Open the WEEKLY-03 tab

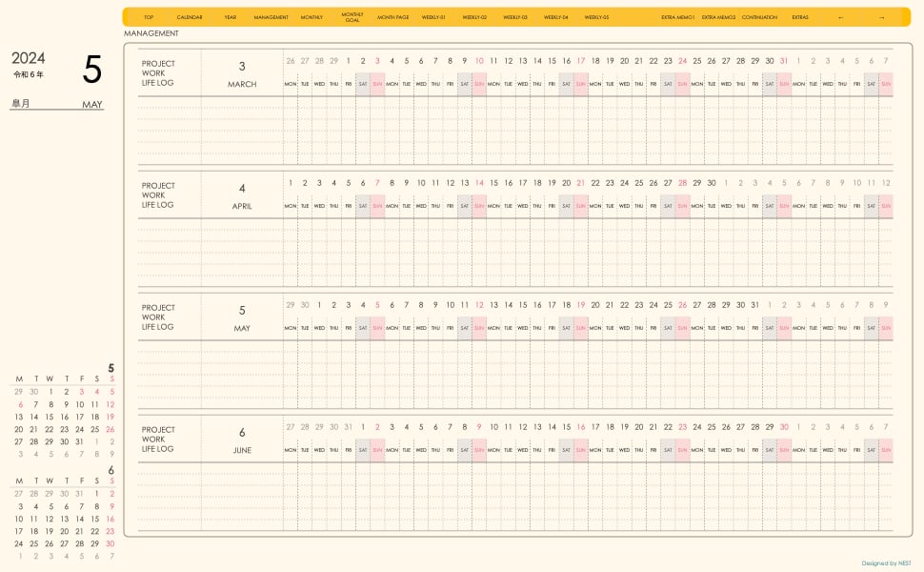tap(515, 17)
